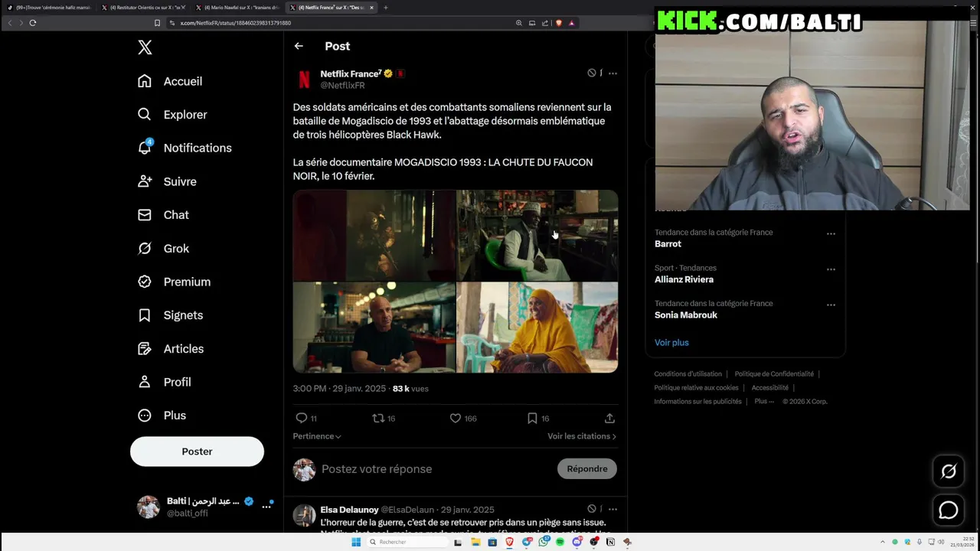
Task: Open Suivre in the sidebar
Action: pos(167,181)
